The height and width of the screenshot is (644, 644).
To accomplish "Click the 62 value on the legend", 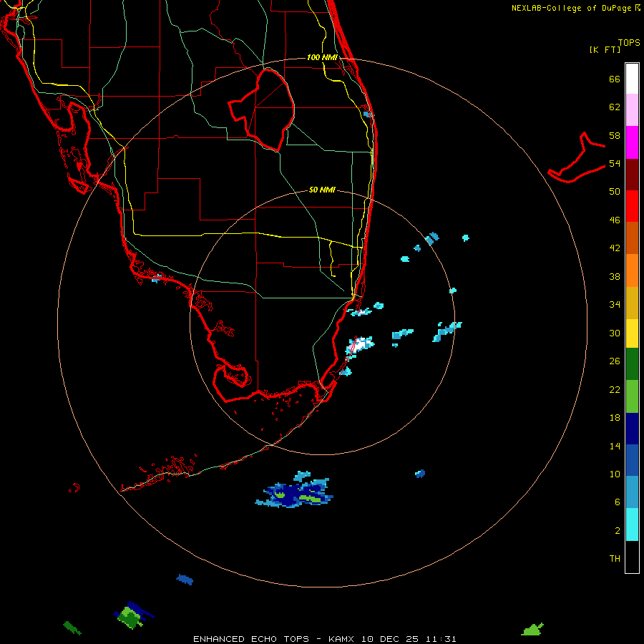I will [x=615, y=107].
